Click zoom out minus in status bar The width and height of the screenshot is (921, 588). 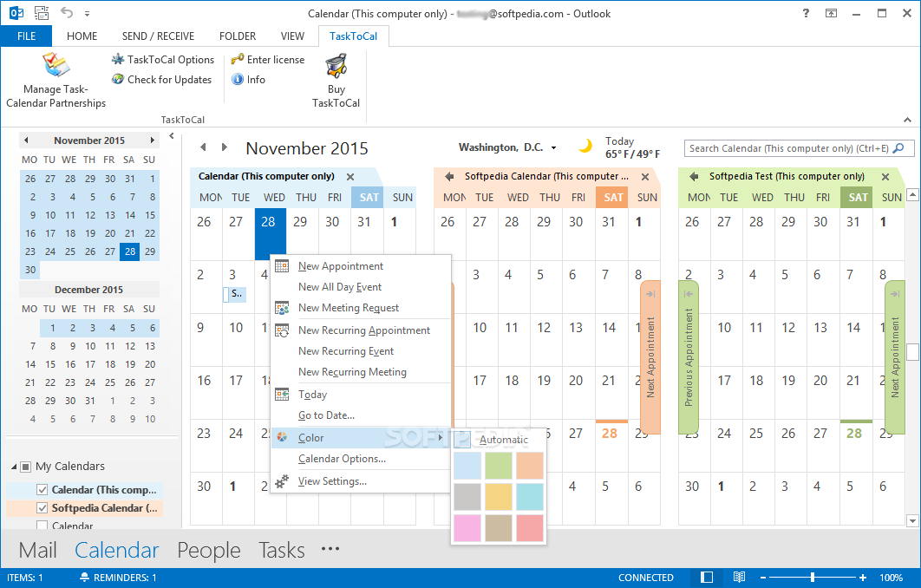pos(763,578)
